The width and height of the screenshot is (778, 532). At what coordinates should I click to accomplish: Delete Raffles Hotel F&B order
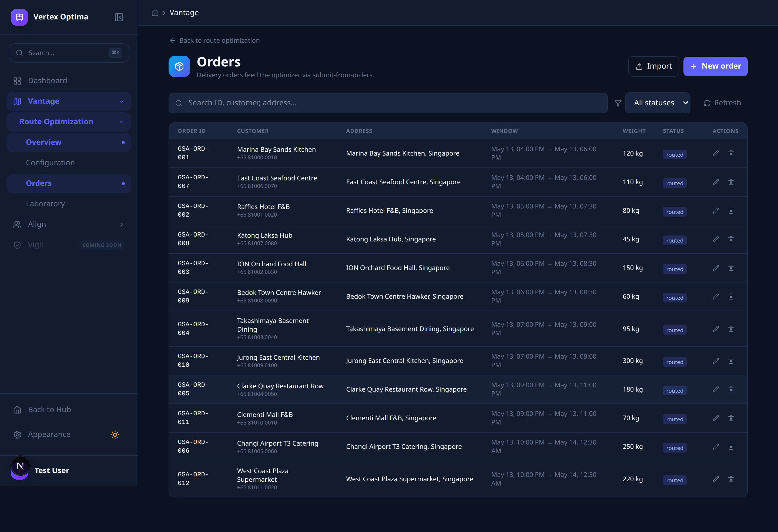click(731, 210)
